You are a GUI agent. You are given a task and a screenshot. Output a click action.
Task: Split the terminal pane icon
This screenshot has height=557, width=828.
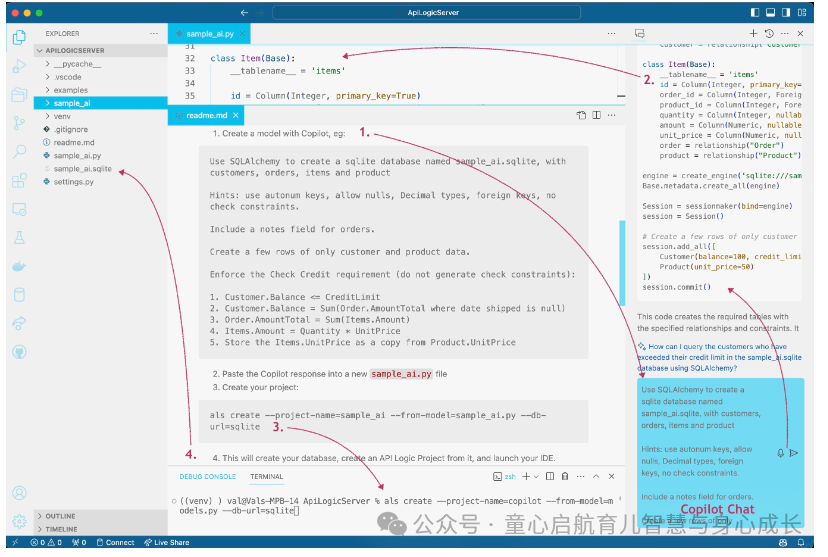pos(550,476)
